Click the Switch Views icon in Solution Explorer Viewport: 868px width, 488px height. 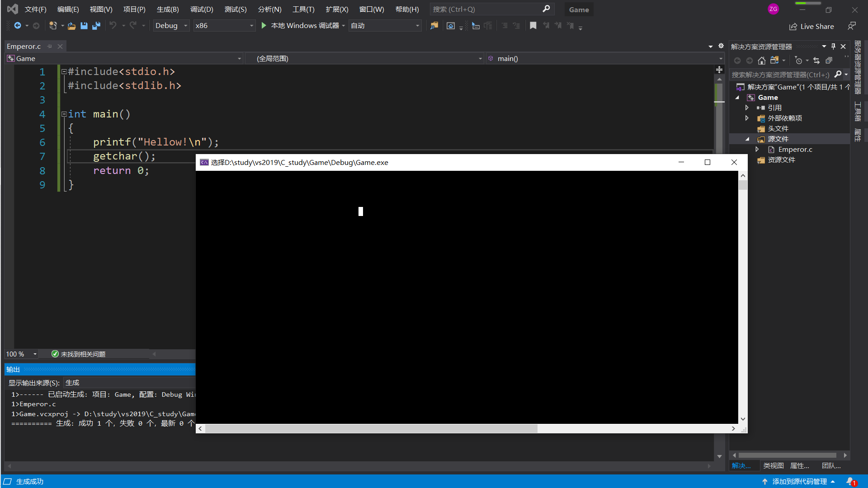click(x=774, y=61)
